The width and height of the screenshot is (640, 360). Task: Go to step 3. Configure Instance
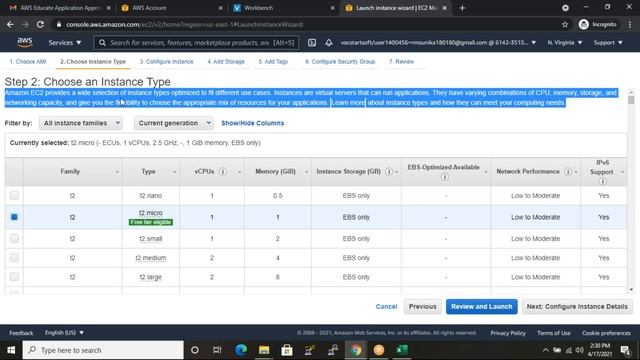(167, 62)
